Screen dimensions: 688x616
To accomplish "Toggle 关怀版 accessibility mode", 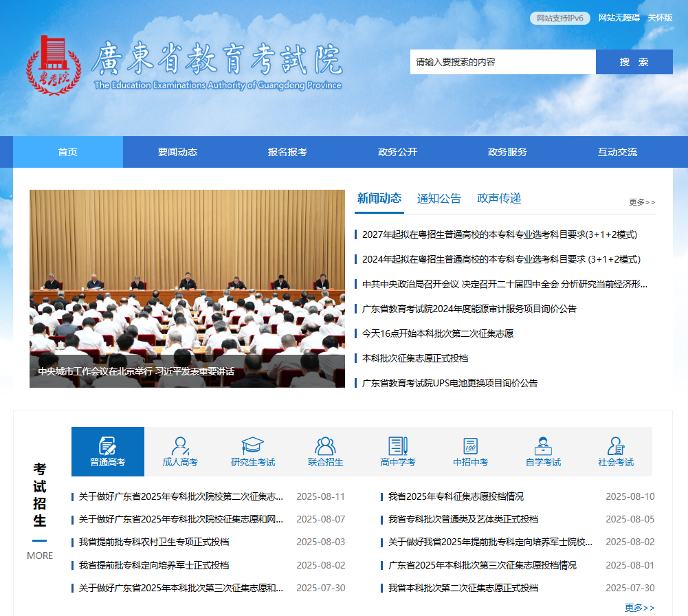I will click(x=660, y=18).
